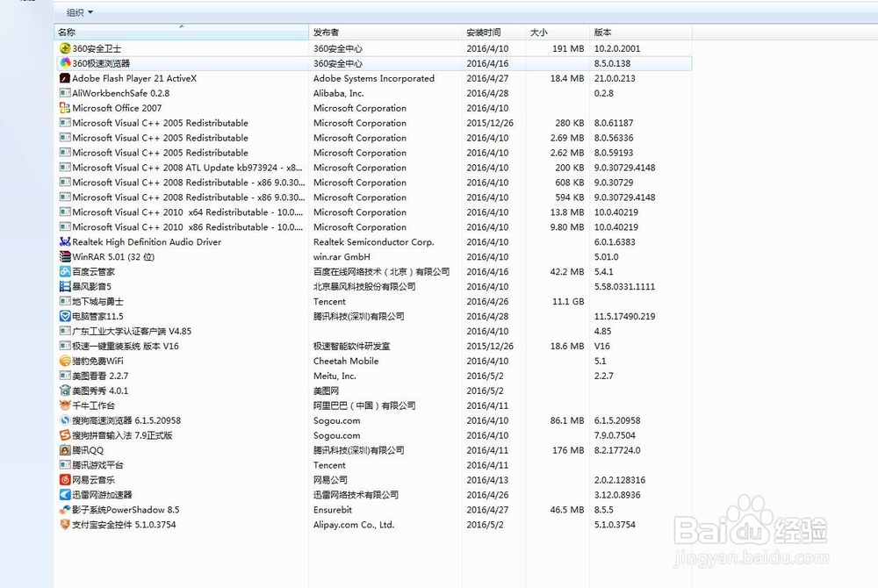Select the 360极速浏览器 program name
The width and height of the screenshot is (878, 588).
(101, 63)
